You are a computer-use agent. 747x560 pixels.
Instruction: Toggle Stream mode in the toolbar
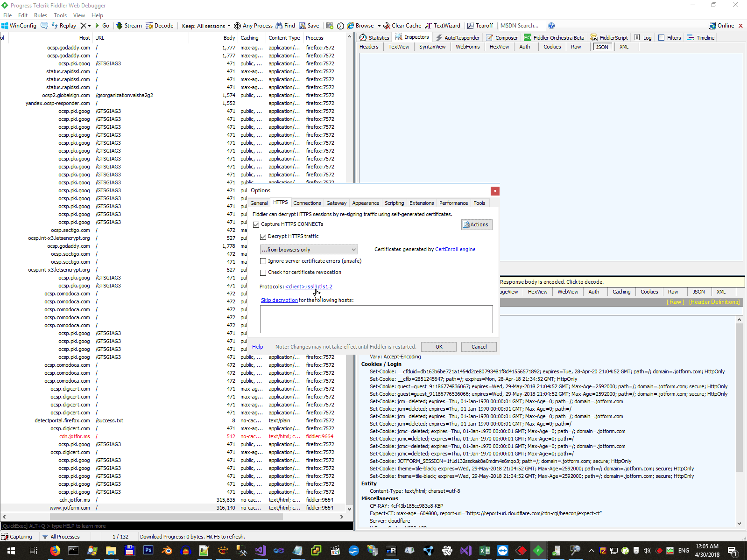pyautogui.click(x=129, y=26)
